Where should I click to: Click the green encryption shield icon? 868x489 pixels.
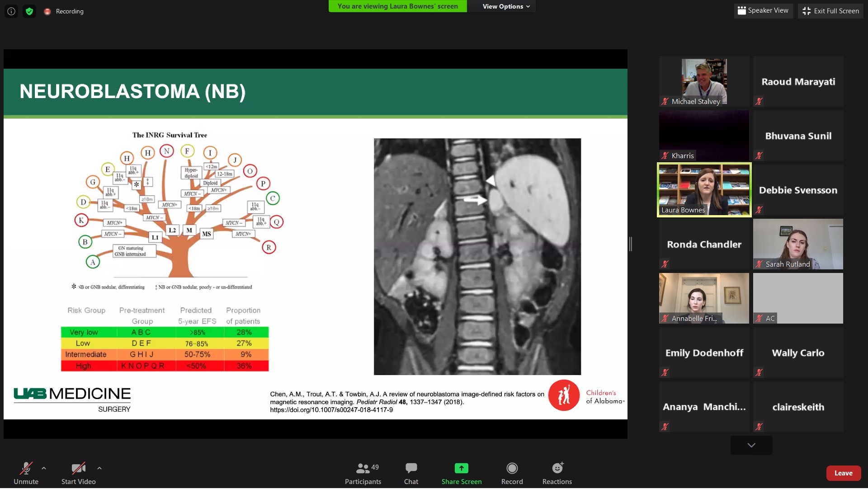point(29,11)
